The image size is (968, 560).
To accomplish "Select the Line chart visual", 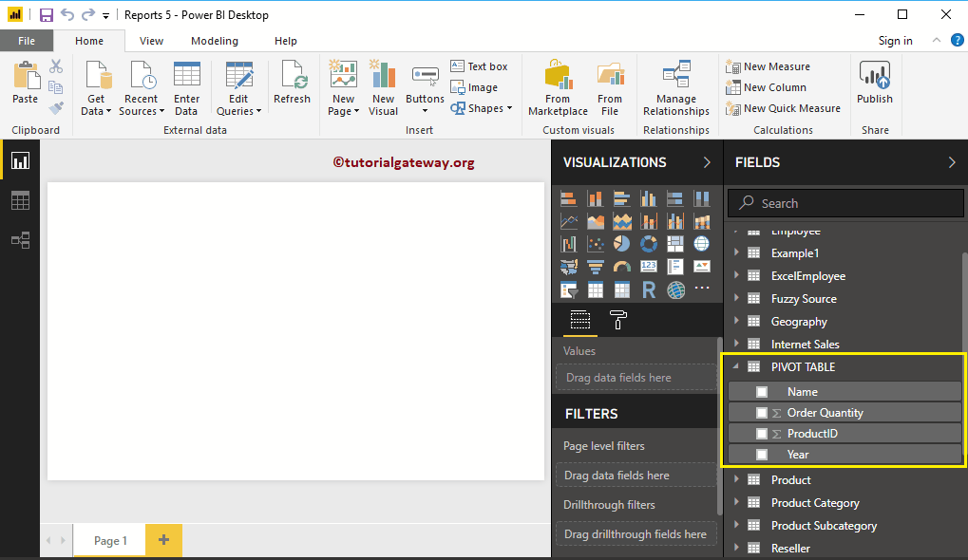I will point(569,221).
